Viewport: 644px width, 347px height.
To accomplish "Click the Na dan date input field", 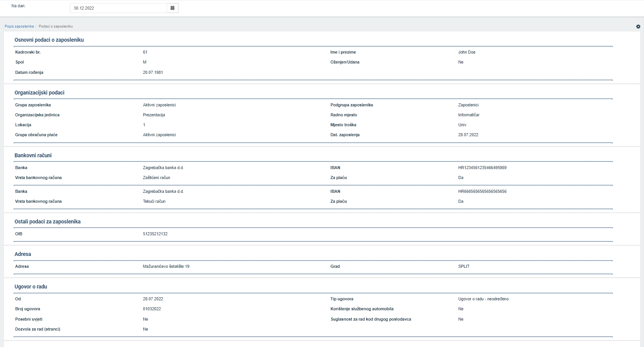I will [118, 8].
